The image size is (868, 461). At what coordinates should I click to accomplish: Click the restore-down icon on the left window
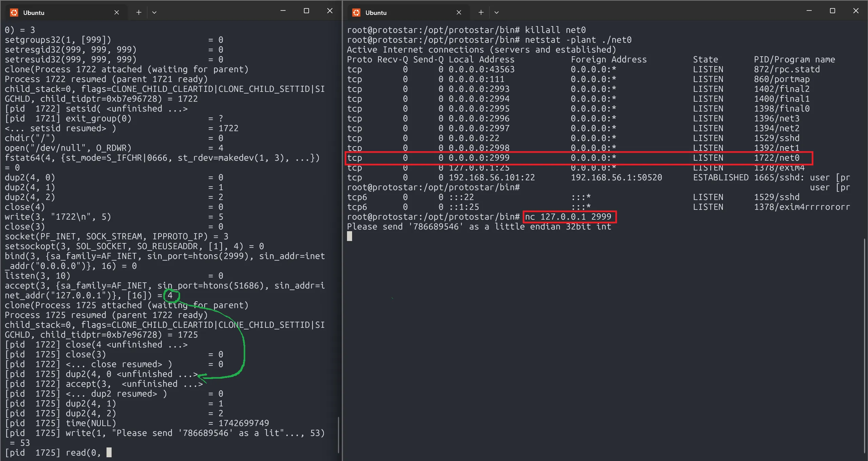(x=306, y=11)
